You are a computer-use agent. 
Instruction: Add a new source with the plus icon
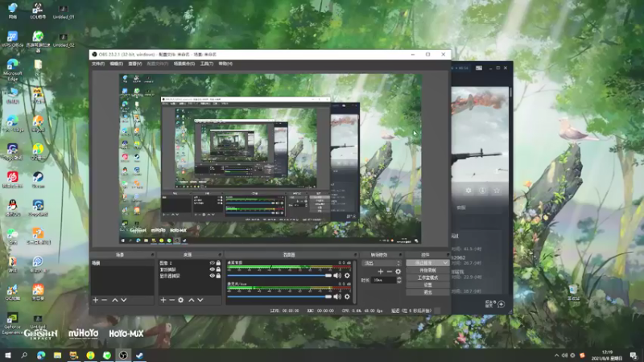tap(163, 300)
